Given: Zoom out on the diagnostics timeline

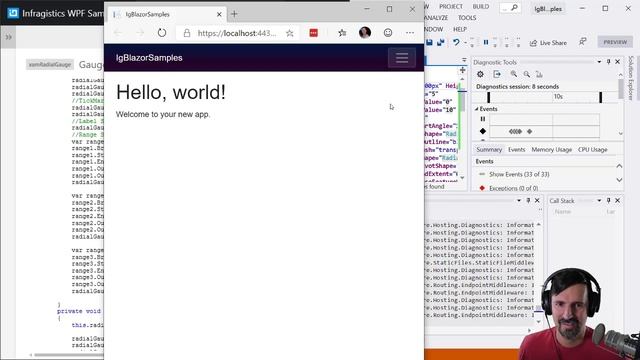Looking at the screenshot, I should coord(527,74).
